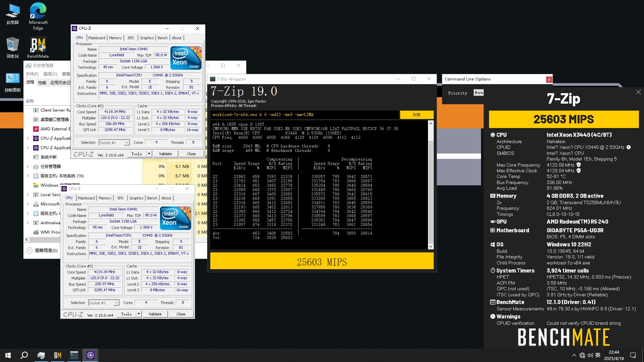Click the Warnings icon in BenchMate panel
The width and height of the screenshot is (644, 362).
[493, 316]
